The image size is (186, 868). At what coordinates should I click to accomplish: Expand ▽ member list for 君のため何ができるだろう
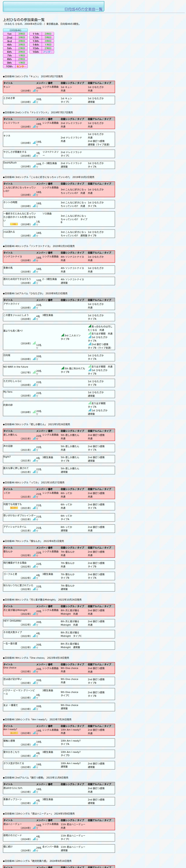click(37, 283)
